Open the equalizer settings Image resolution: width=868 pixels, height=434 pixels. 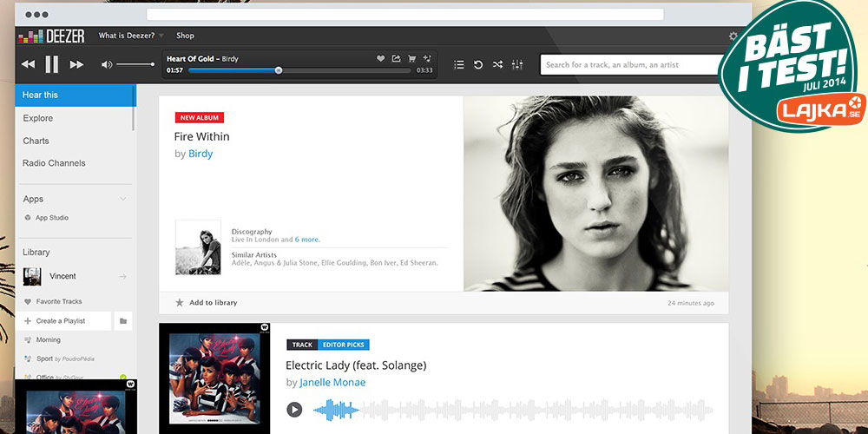point(517,65)
